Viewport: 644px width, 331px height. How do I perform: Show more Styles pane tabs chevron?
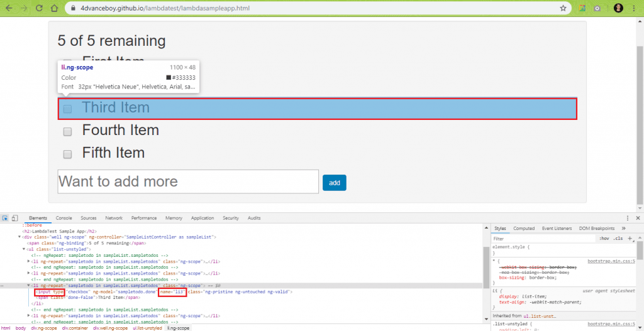coord(623,229)
